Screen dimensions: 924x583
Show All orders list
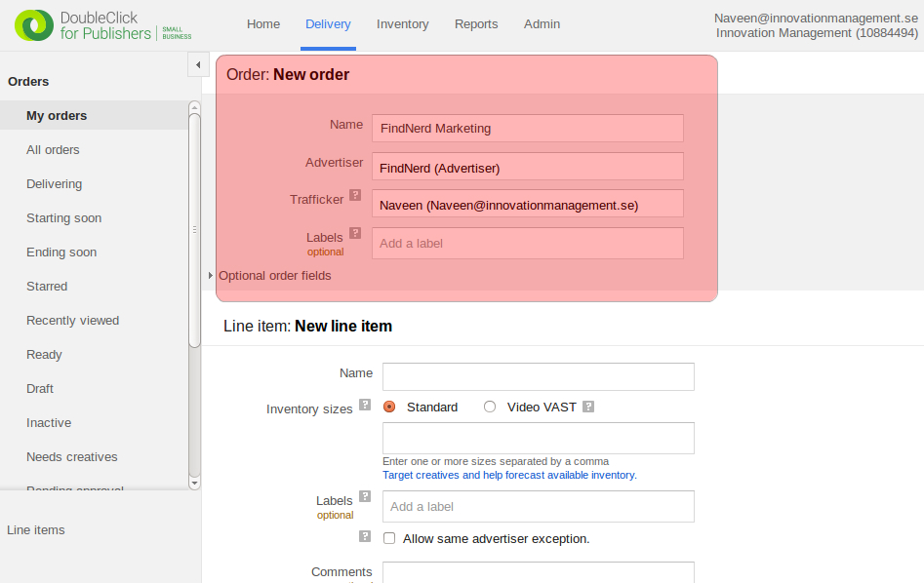(53, 149)
